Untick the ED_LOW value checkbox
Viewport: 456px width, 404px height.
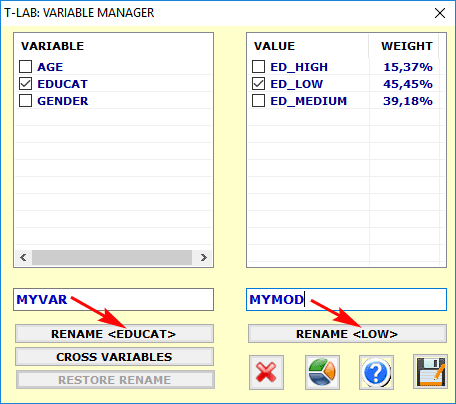click(x=258, y=84)
